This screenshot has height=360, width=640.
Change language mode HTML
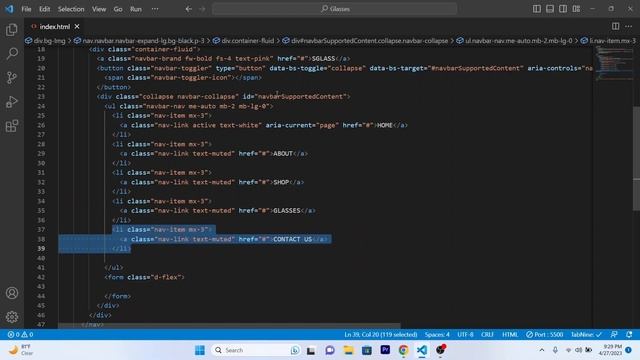point(510,334)
